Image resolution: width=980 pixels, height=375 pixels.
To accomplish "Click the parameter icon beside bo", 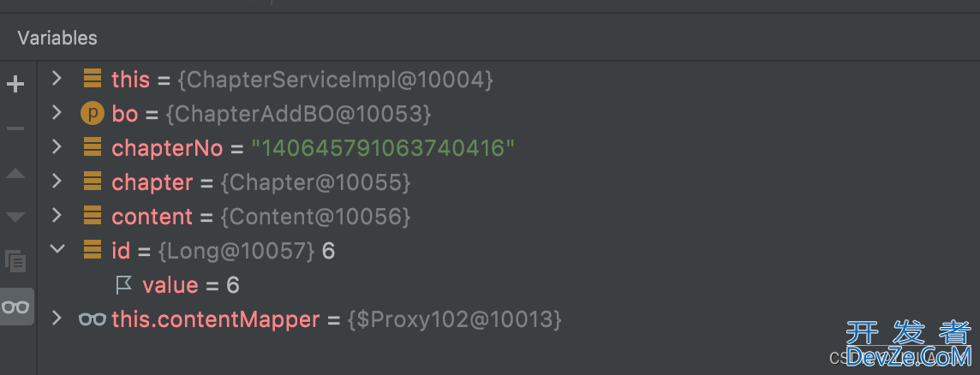I will pyautogui.click(x=92, y=114).
